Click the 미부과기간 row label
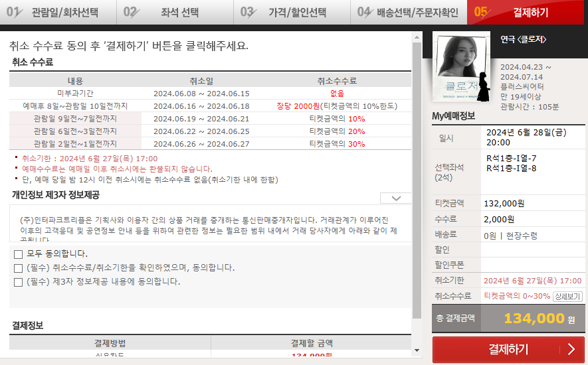The image size is (588, 365). tap(75, 94)
